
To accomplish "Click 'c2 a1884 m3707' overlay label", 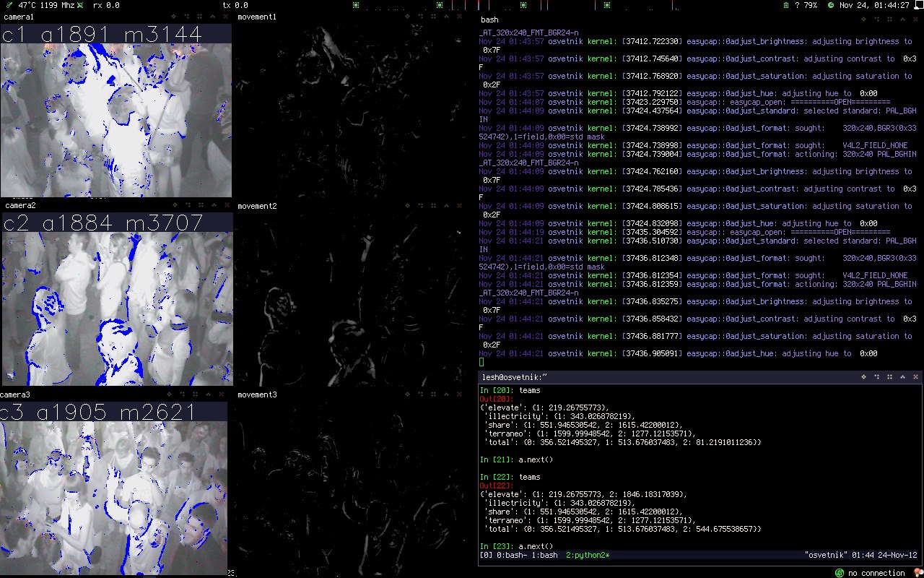I will click(103, 223).
